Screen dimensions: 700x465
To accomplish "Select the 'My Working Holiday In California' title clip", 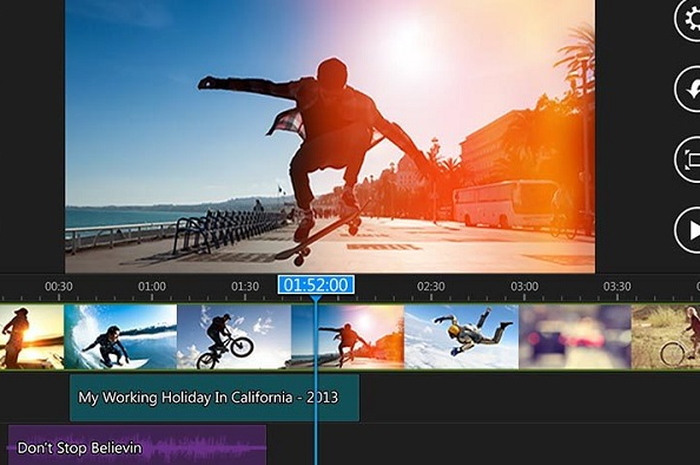I will click(x=215, y=398).
